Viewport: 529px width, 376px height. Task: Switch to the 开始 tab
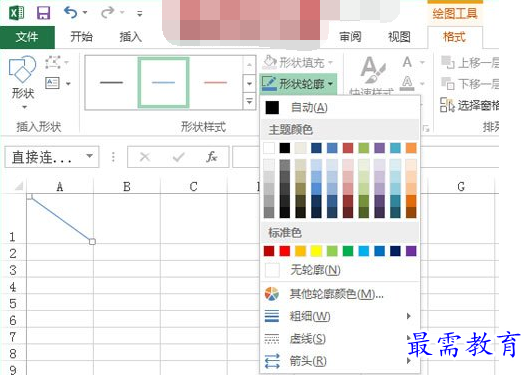point(81,37)
